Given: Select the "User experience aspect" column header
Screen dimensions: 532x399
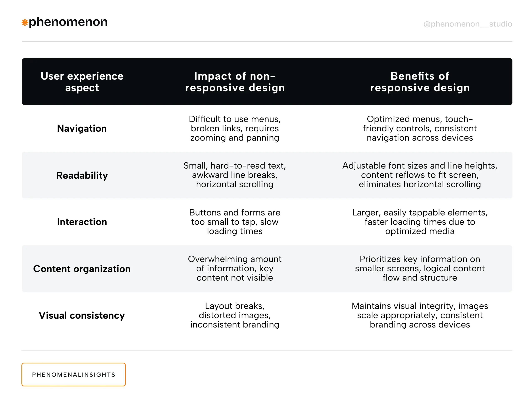Looking at the screenshot, I should pos(82,82).
